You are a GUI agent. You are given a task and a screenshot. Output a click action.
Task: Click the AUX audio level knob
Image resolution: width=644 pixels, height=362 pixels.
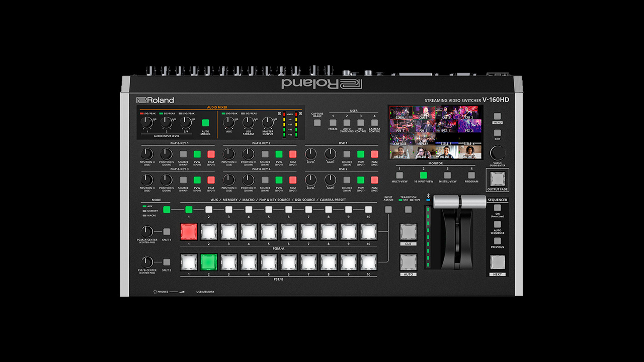[229, 122]
